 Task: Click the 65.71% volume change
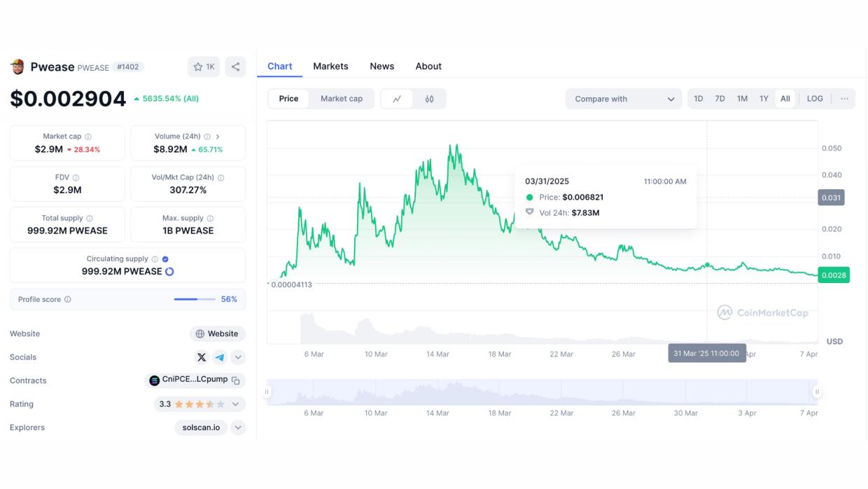click(206, 150)
